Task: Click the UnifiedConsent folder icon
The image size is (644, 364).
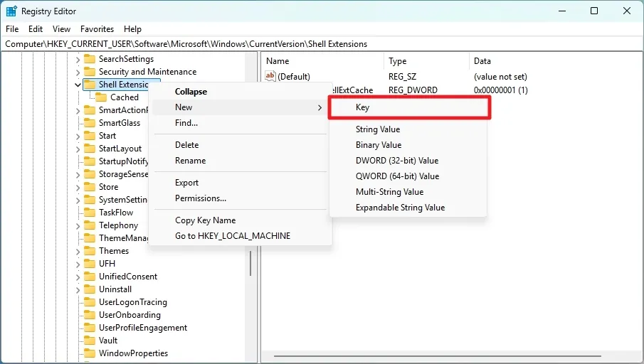Action: (90, 277)
